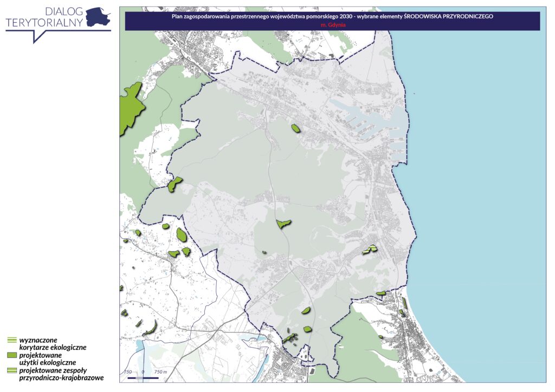Click the green polygon on Gdynia's western boundary
The image size is (555, 392).
tap(174, 185)
